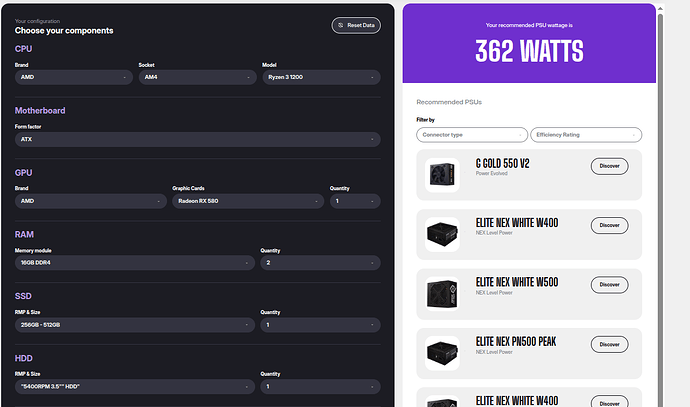Click the GPU section heading
This screenshot has height=407, width=690.
(x=23, y=172)
